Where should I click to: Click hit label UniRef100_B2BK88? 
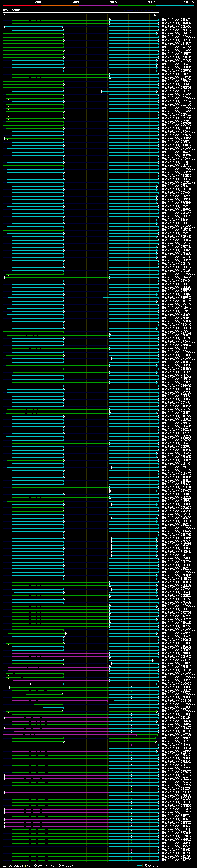[x=177, y=365]
